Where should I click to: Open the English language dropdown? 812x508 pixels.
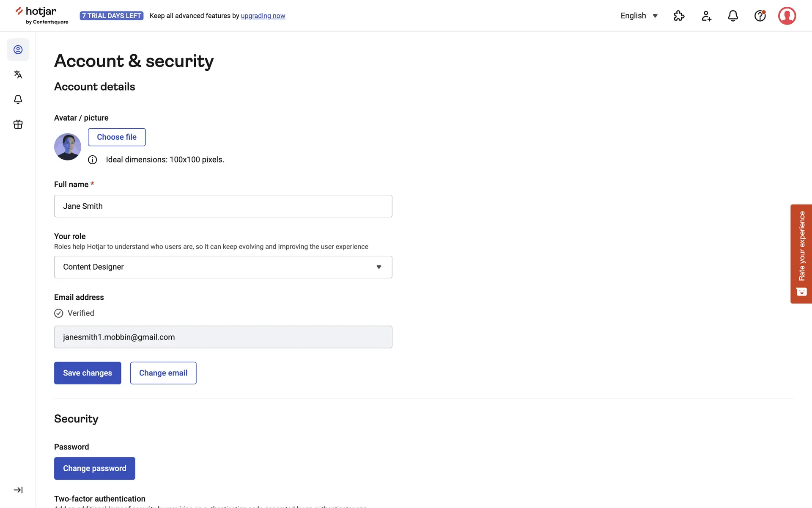pos(639,16)
